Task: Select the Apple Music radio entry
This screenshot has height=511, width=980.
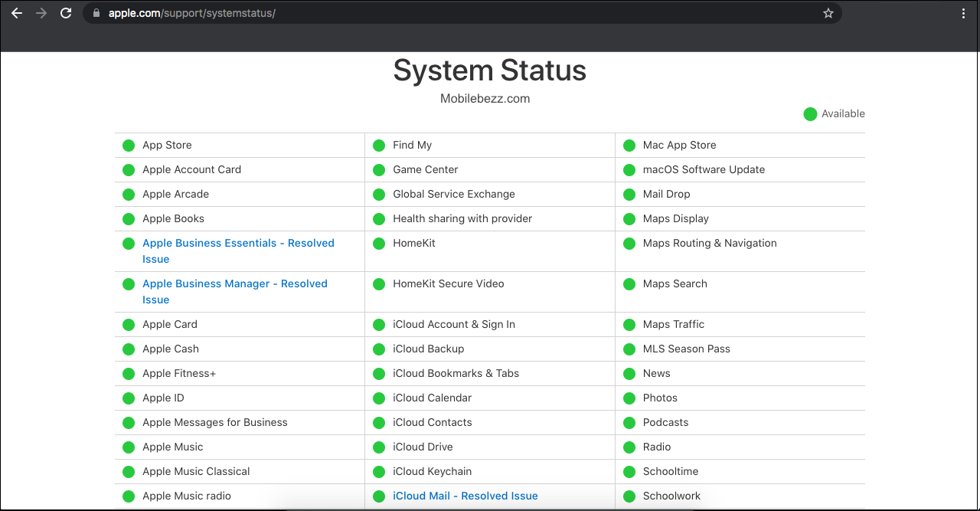Action: click(x=187, y=496)
